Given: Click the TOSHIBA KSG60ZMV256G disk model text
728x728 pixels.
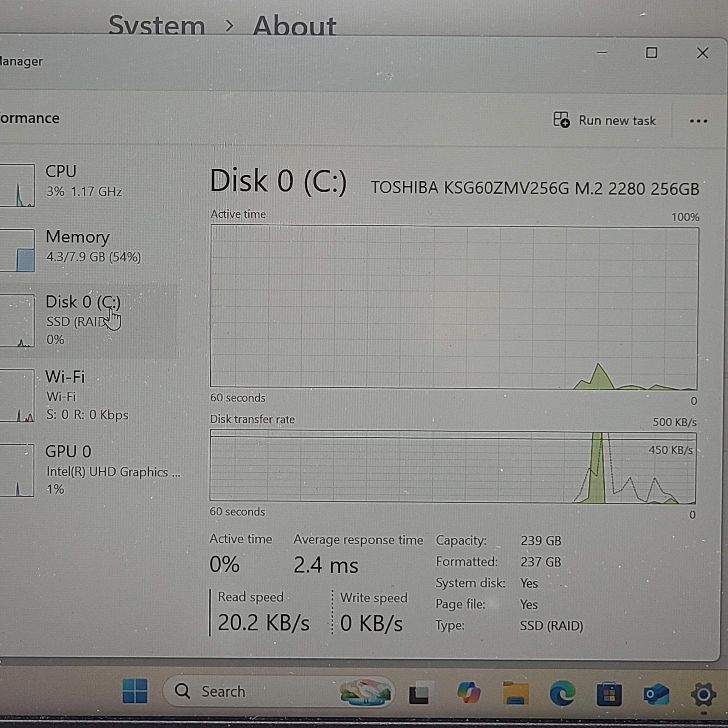Looking at the screenshot, I should coord(535,188).
